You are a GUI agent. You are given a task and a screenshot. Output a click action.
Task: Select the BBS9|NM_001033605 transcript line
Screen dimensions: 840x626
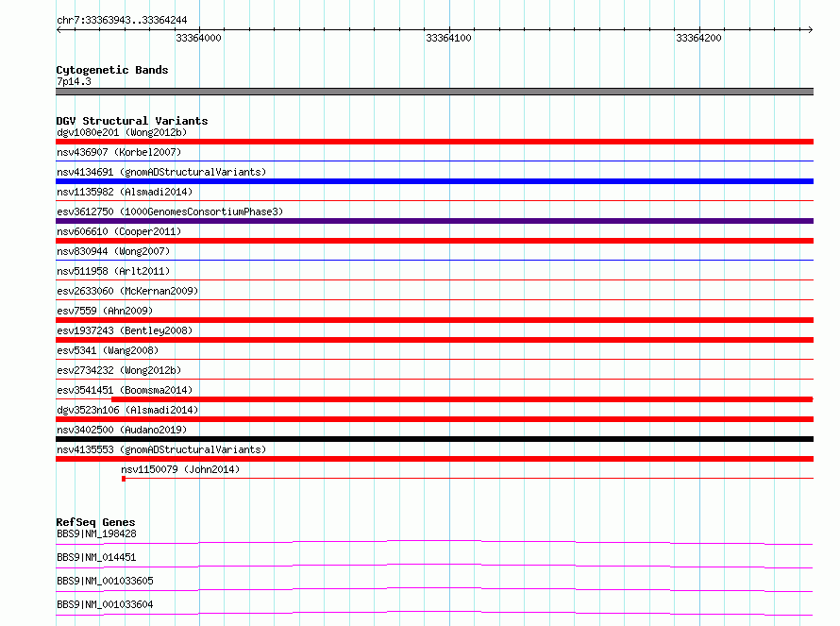434,589
